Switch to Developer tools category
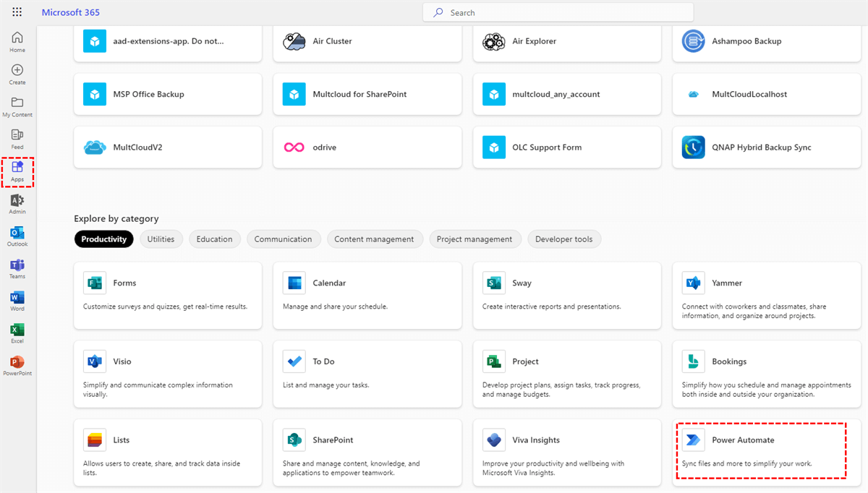Image resolution: width=868 pixels, height=493 pixels. 564,239
